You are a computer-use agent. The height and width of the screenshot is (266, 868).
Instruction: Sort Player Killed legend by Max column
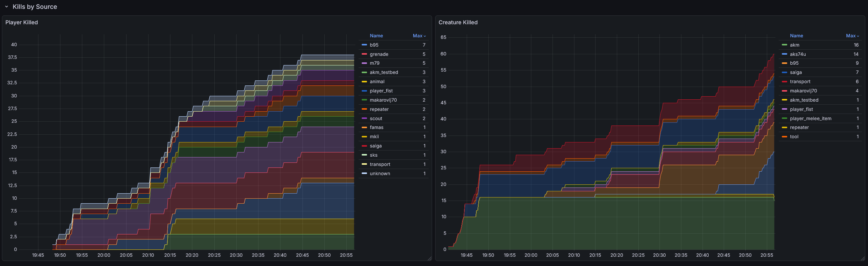tap(419, 36)
